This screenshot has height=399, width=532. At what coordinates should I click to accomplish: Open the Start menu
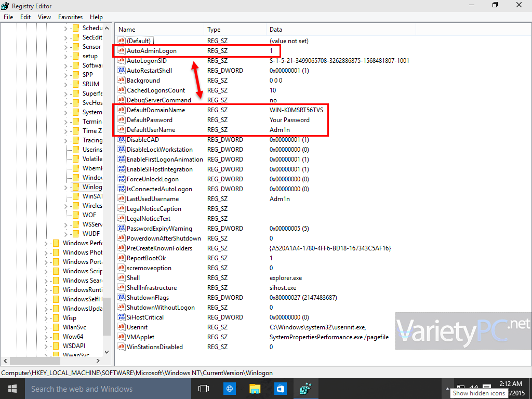12,388
